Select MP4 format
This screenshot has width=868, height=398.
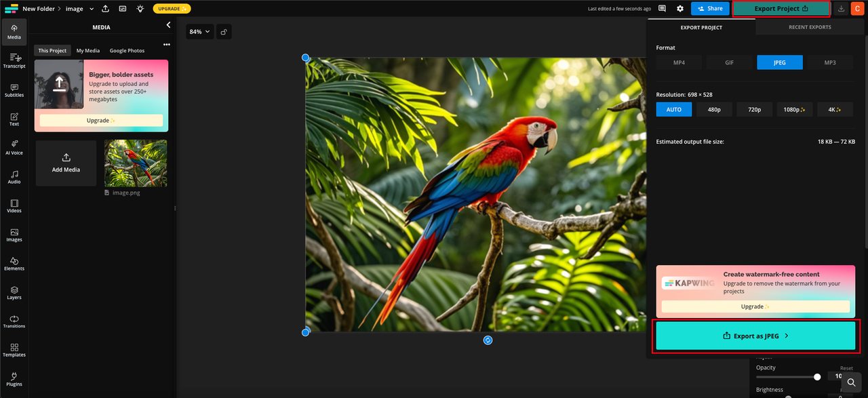click(x=679, y=62)
